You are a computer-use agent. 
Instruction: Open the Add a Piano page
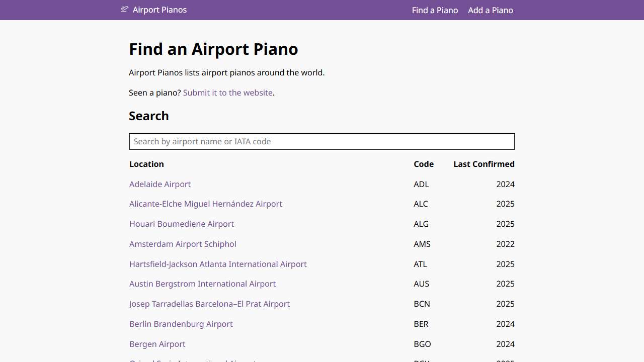coord(491,10)
